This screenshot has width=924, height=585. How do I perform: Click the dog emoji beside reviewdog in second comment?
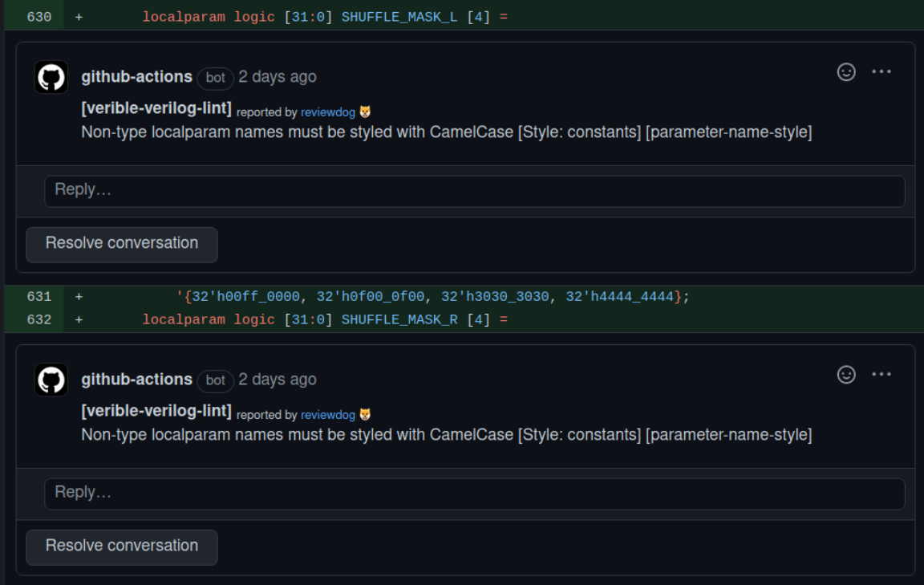366,415
